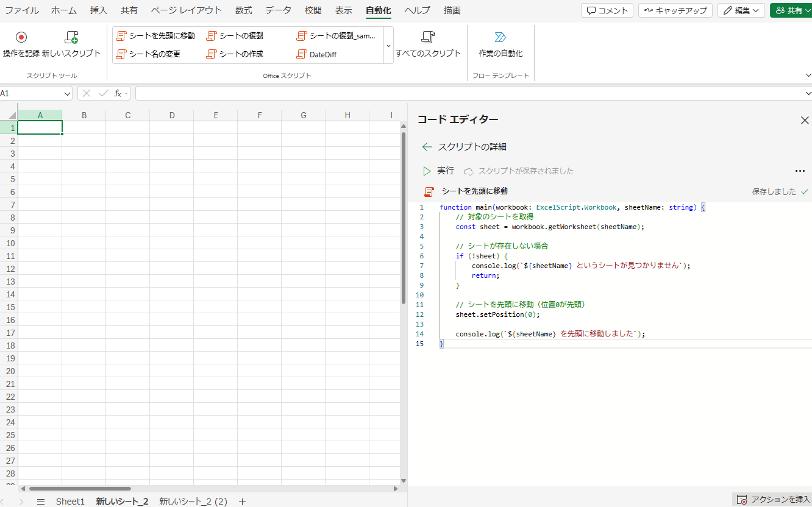Open more options in the code editor

click(800, 171)
